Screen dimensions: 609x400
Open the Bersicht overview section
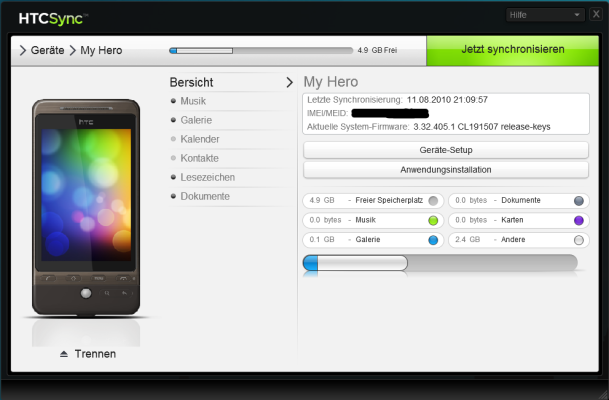coord(191,82)
